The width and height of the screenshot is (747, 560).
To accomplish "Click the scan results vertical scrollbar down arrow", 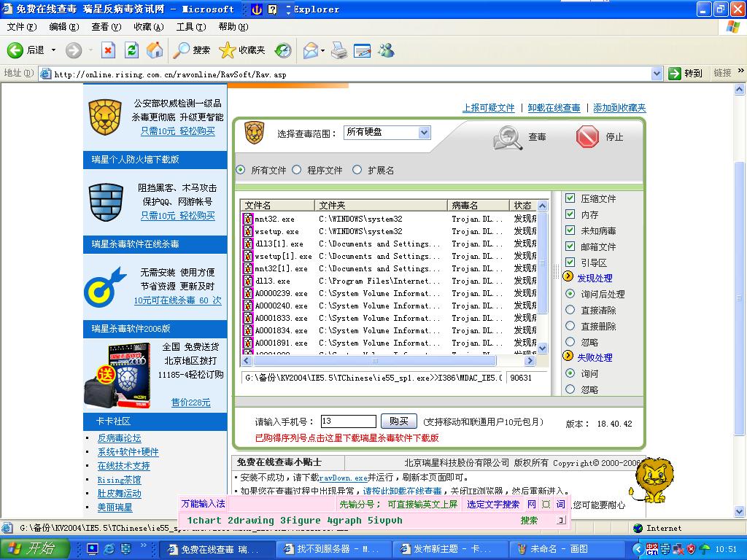I will (x=542, y=348).
